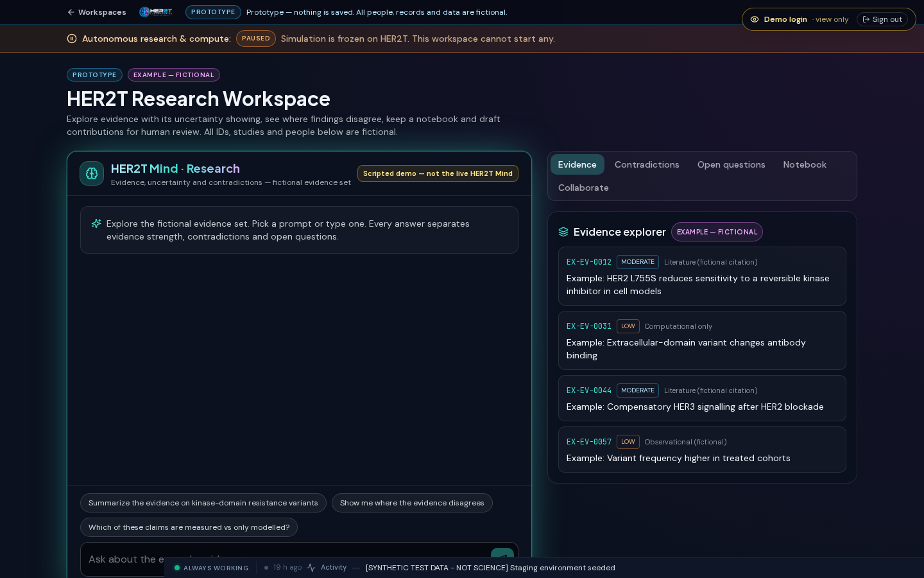The height and width of the screenshot is (578, 924).
Task: Click the PAUSED badge in the banner
Action: pos(256,39)
